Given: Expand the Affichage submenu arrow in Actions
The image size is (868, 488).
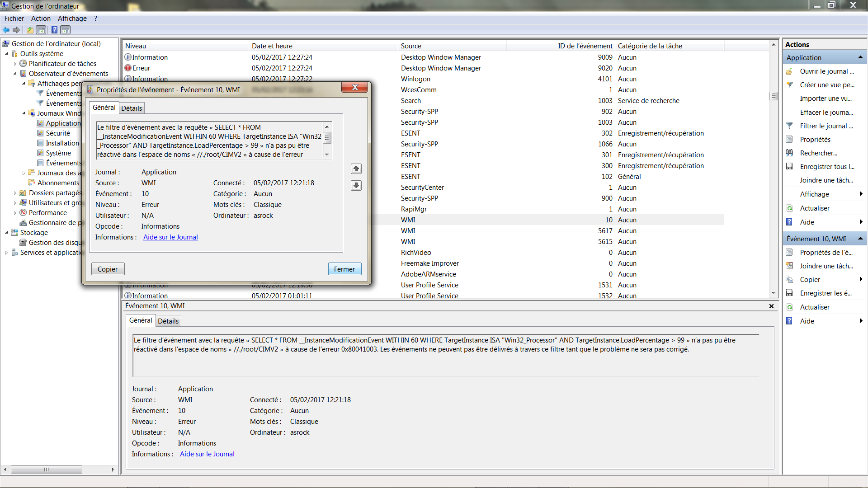Looking at the screenshot, I should click(860, 194).
